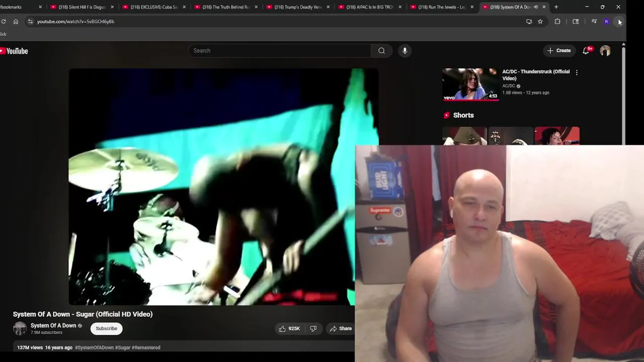Subscribe to System Of A Down
Image resolution: width=644 pixels, height=362 pixels.
106,328
